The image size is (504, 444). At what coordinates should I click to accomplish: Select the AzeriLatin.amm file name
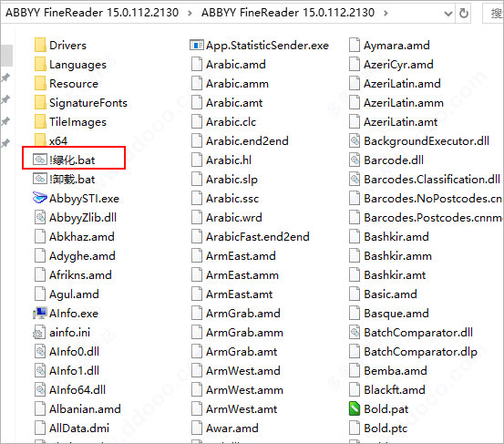(404, 102)
